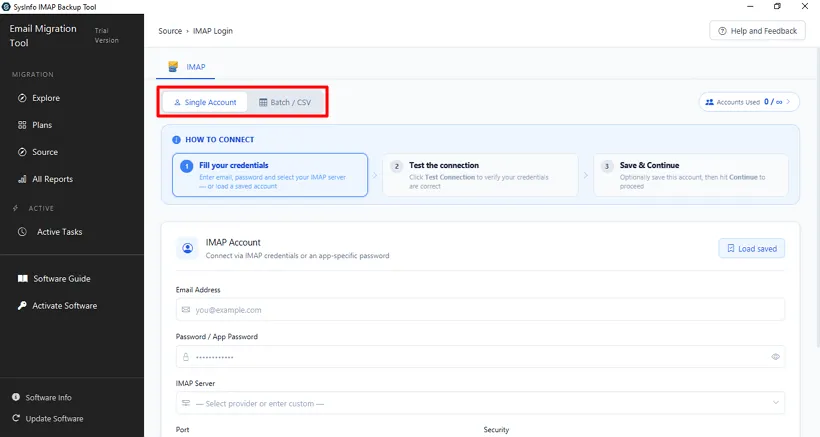Screen dimensions: 820x437
Task: Click the Batch / CSV table icon
Action: click(263, 102)
